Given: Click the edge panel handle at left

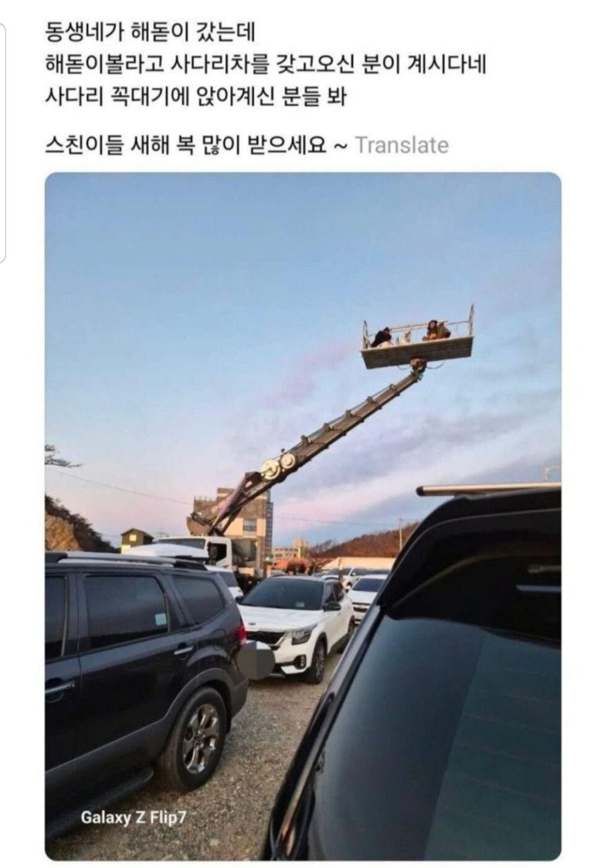Looking at the screenshot, I should 2,143.
